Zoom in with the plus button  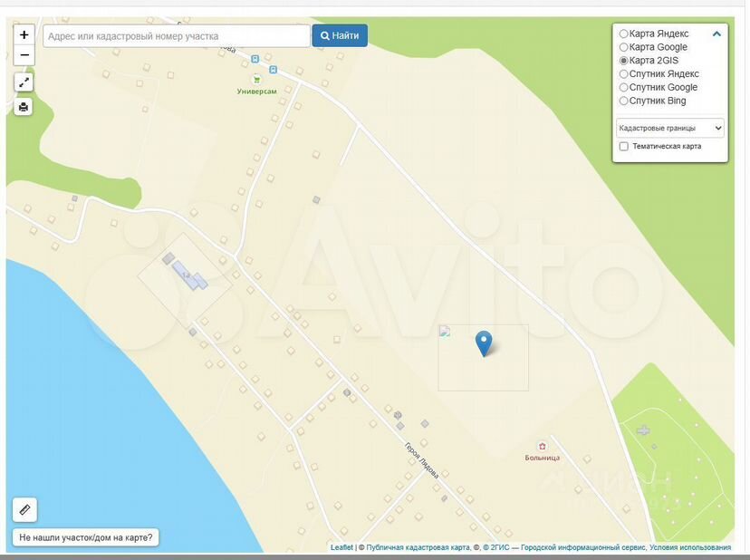(x=24, y=35)
